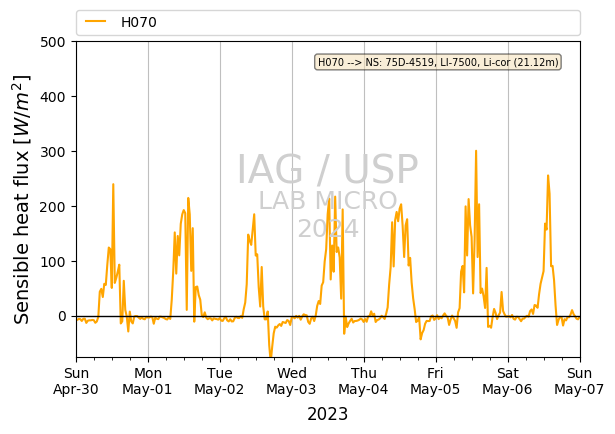This screenshot has width=615, height=434.
Task: Click the Sun May-07 date label
Action: tap(579, 381)
